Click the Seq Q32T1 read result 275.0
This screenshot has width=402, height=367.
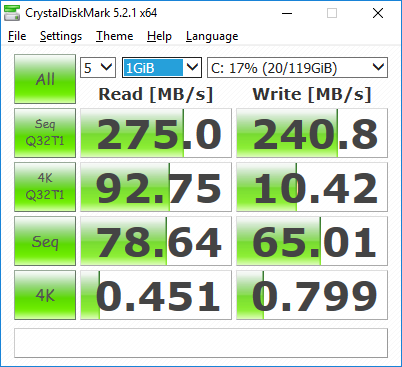pos(156,133)
